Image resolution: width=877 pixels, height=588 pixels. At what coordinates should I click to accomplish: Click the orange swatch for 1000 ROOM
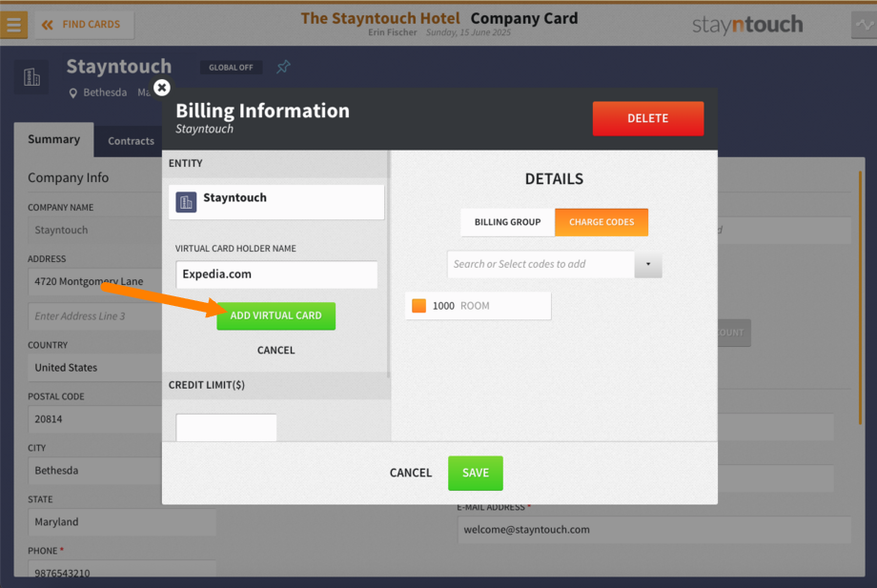(x=418, y=306)
